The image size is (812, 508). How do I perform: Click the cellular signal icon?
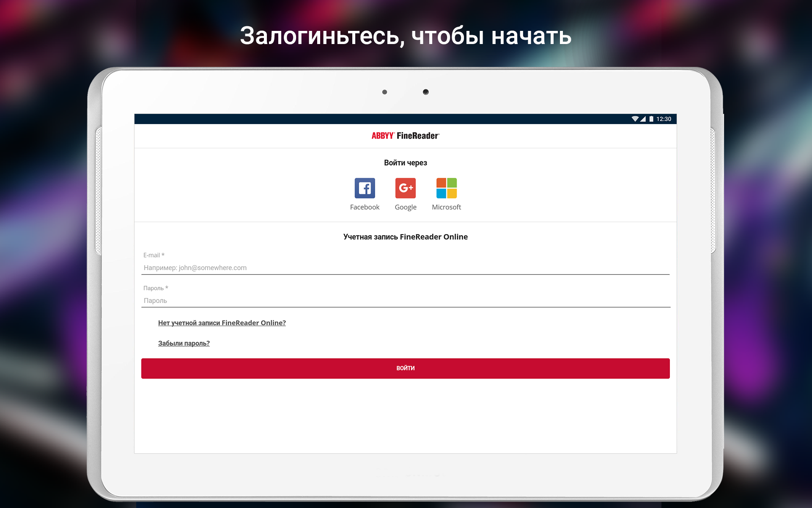[643, 119]
